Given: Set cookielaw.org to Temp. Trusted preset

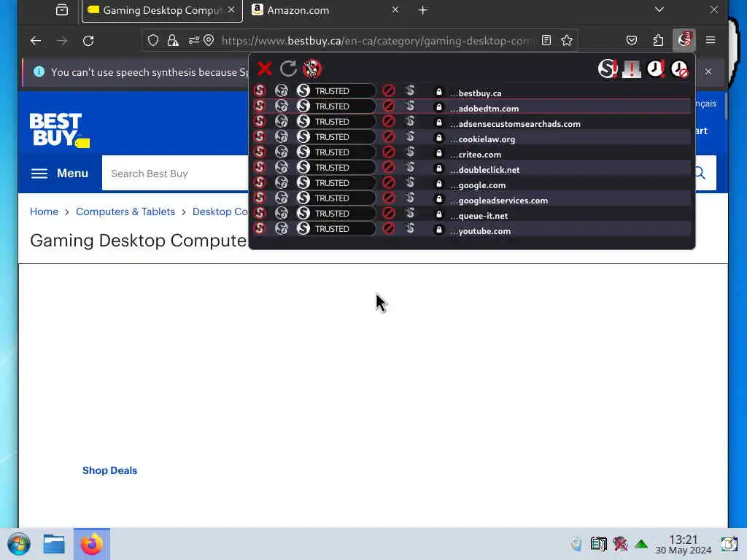Looking at the screenshot, I should coord(282,136).
